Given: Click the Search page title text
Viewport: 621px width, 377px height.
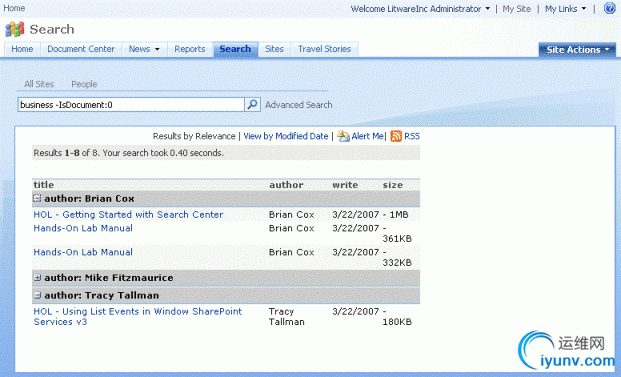Looking at the screenshot, I should tap(52, 29).
